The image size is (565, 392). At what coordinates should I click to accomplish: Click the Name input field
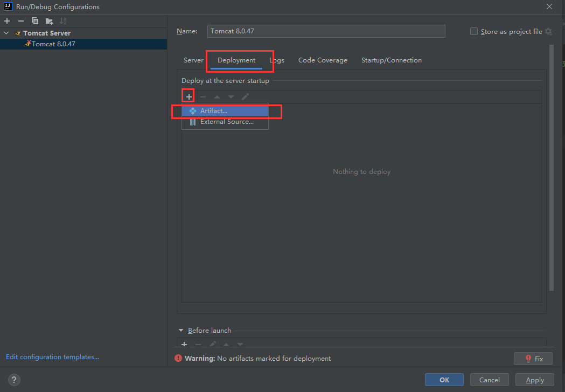click(x=326, y=31)
